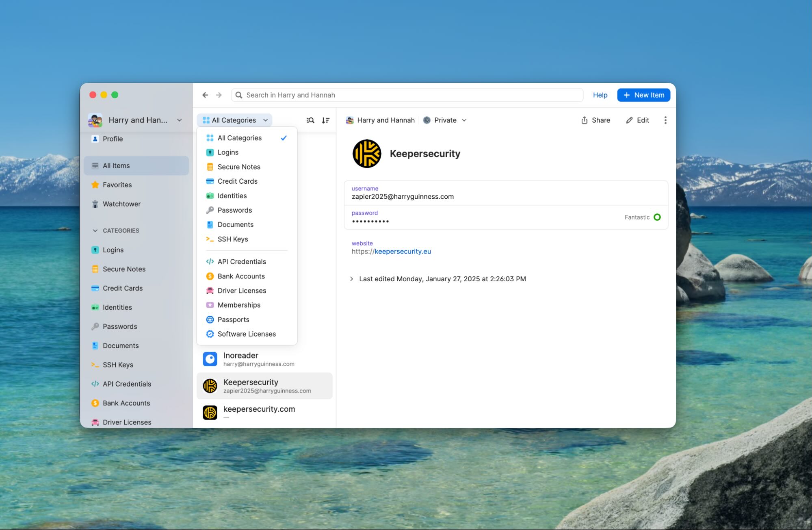
Task: Check All Categories in the dropdown
Action: click(x=240, y=138)
